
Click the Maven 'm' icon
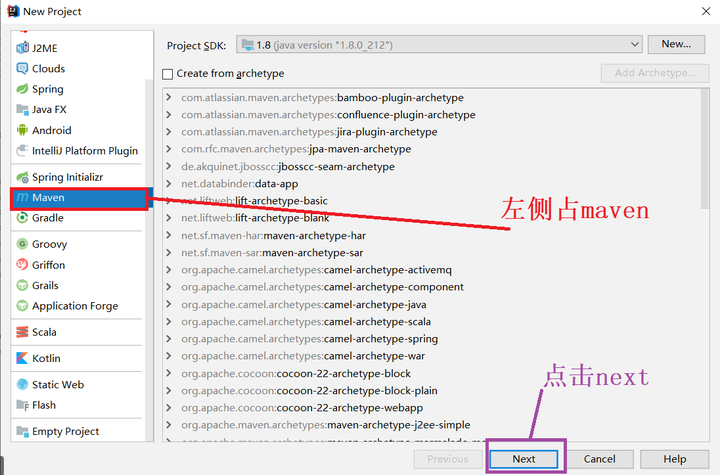click(x=22, y=198)
